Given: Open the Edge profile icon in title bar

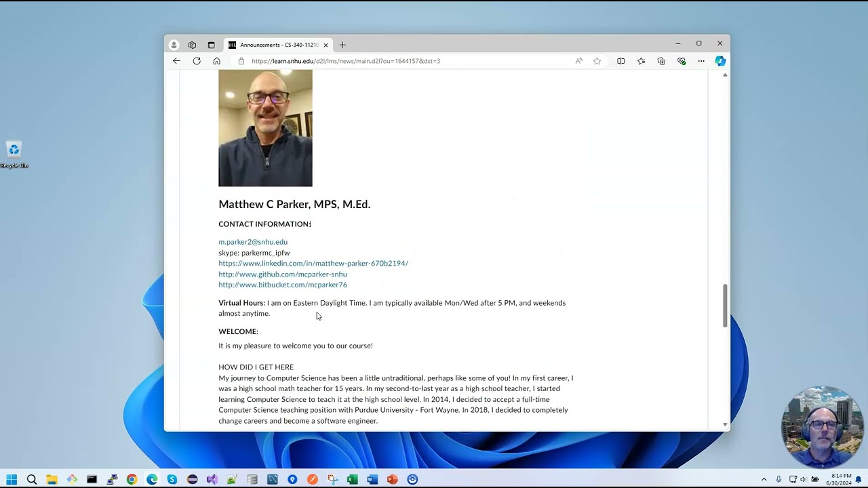Looking at the screenshot, I should pos(174,45).
